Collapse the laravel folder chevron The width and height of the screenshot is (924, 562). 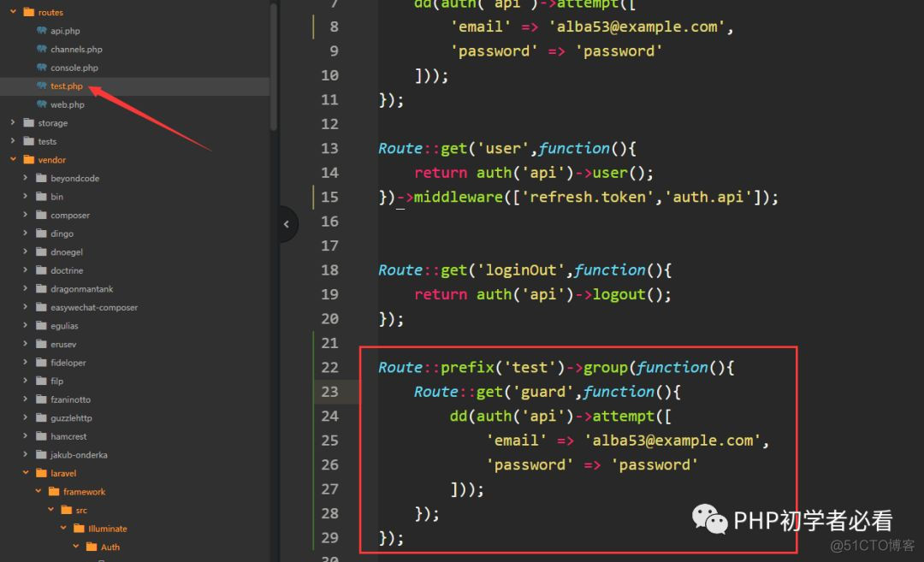point(26,472)
